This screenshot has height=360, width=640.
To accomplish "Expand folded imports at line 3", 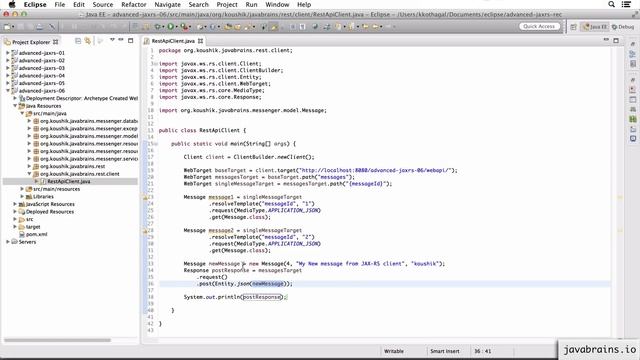I will pyautogui.click(x=156, y=64).
